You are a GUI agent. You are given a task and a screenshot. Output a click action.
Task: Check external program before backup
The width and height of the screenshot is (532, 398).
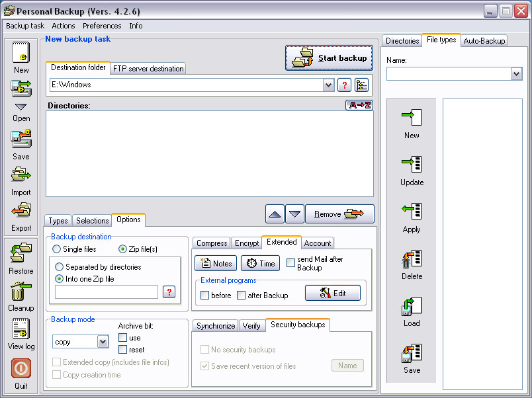coord(205,296)
